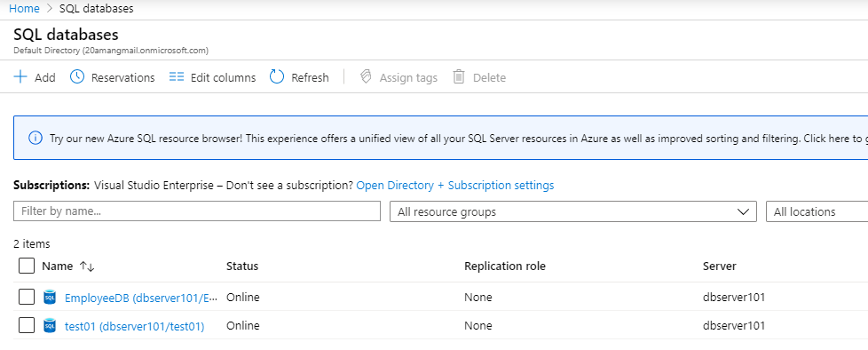Click the Filter by name input field
Viewport: 868px width, 350px height.
197,211
